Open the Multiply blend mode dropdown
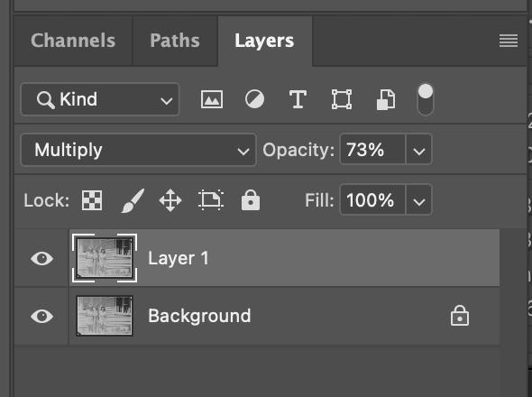The image size is (532, 397). pyautogui.click(x=139, y=150)
